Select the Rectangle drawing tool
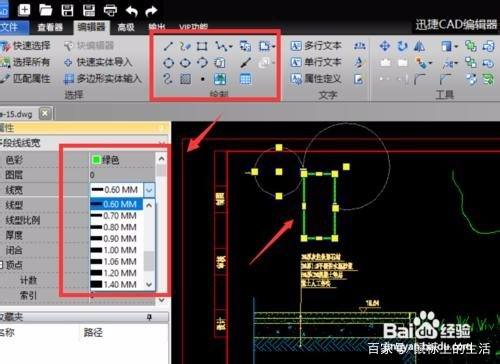This screenshot has height=364, width=500. coord(202,46)
